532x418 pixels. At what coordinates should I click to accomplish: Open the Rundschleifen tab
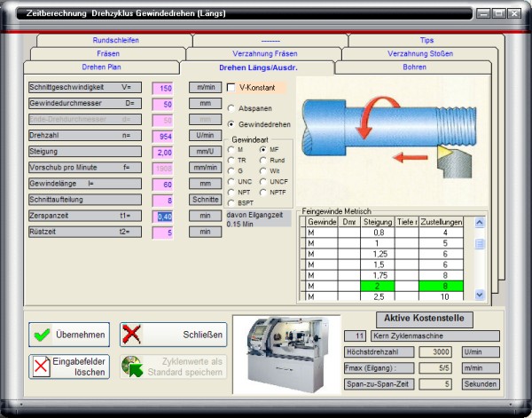click(x=115, y=40)
